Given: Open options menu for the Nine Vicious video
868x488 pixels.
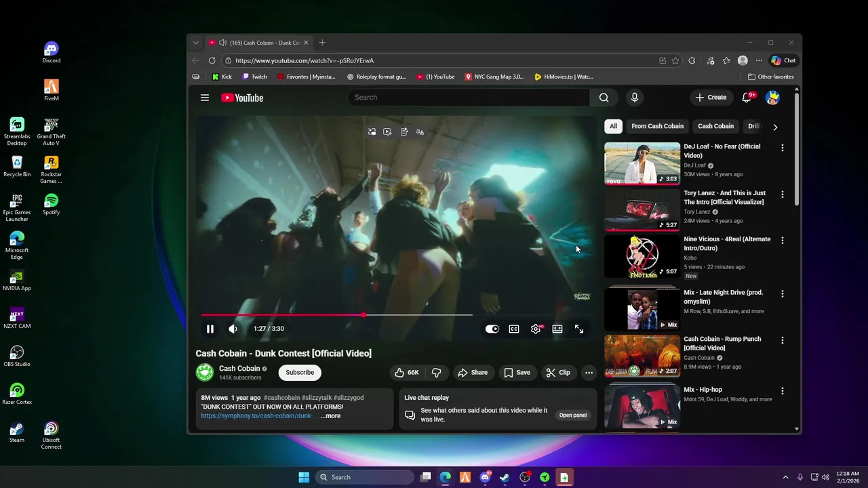Looking at the screenshot, I should [783, 241].
